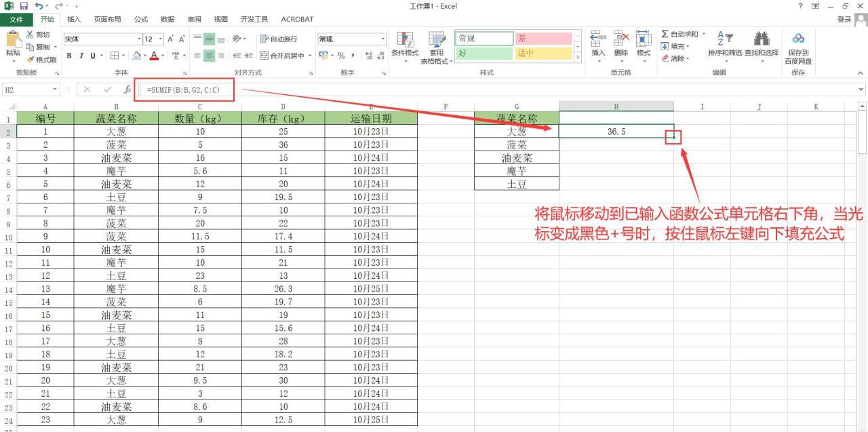Switch to the ACROBAT tab
Viewport: 868px width, 432px height.
tap(297, 19)
